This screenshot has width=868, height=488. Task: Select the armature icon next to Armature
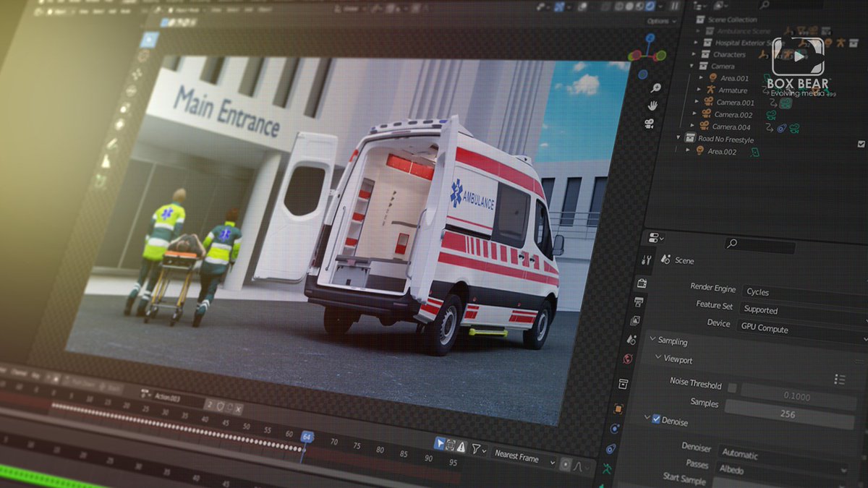coord(710,90)
